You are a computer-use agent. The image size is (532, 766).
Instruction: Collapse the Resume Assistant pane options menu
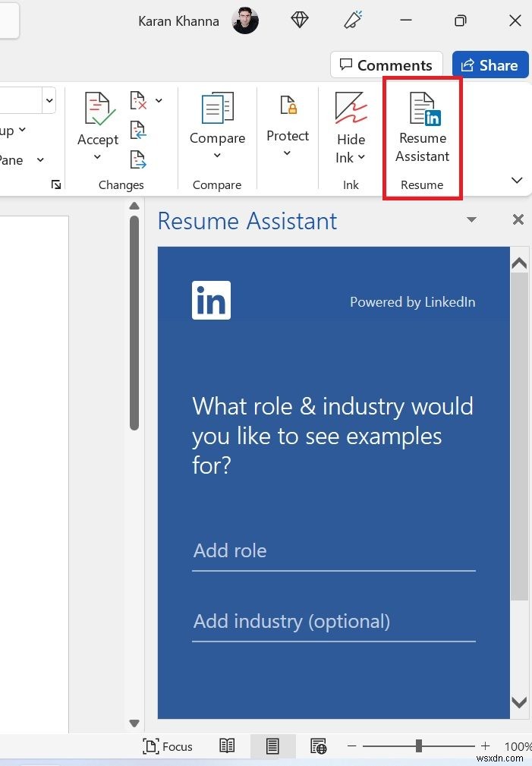472,219
